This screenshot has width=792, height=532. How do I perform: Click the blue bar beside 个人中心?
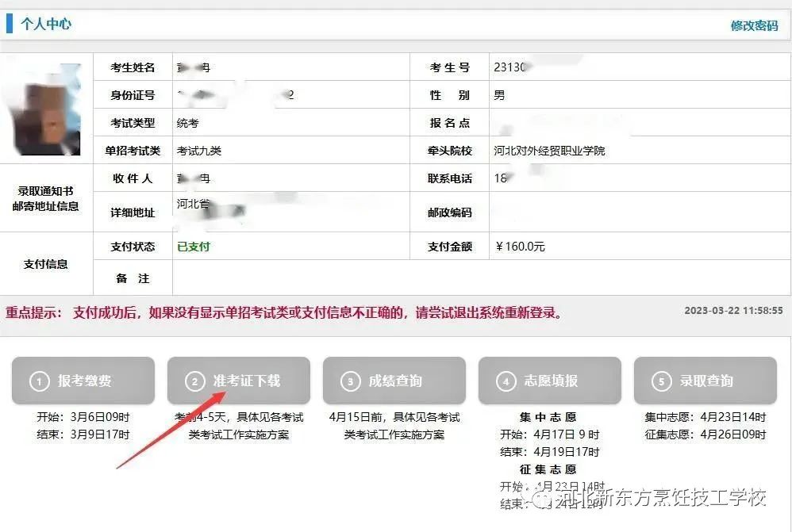coord(10,24)
